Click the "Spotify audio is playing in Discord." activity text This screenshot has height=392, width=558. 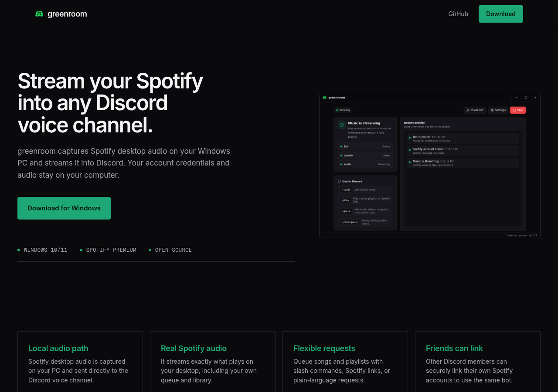click(x=433, y=166)
